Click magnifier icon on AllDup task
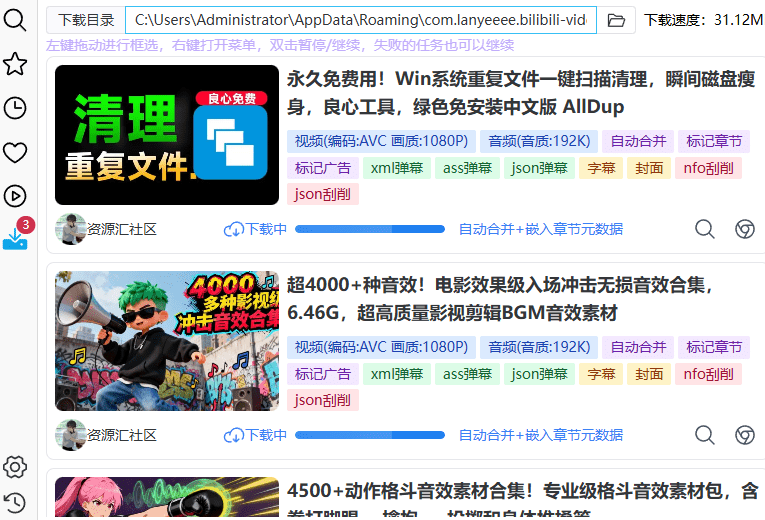This screenshot has width=765, height=520. (705, 229)
